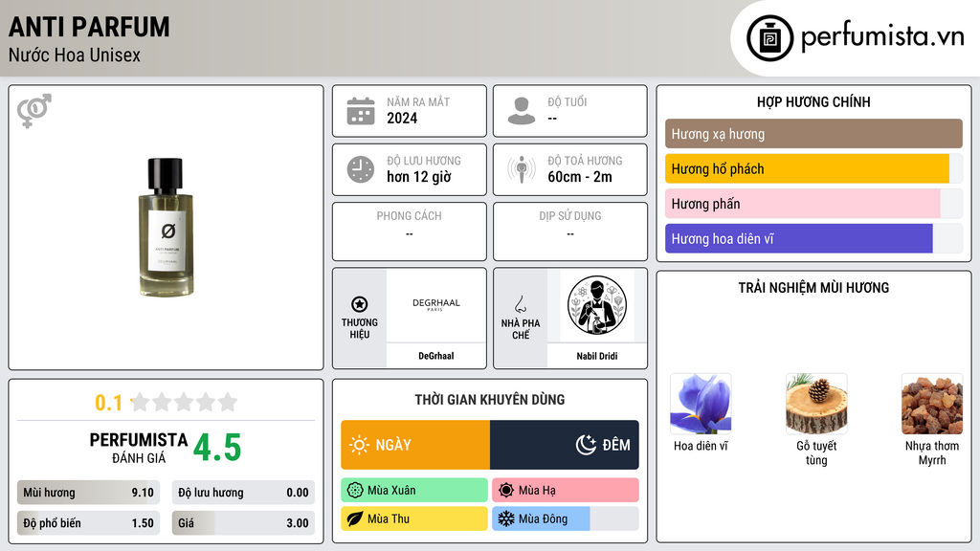980x551 pixels.
Task: Click the Hoa diên vĩ iris thumbnail
Action: [x=701, y=405]
